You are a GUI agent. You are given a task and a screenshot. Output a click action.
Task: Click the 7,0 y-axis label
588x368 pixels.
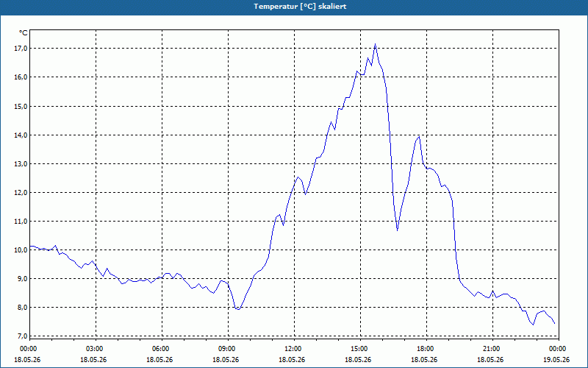pos(21,336)
